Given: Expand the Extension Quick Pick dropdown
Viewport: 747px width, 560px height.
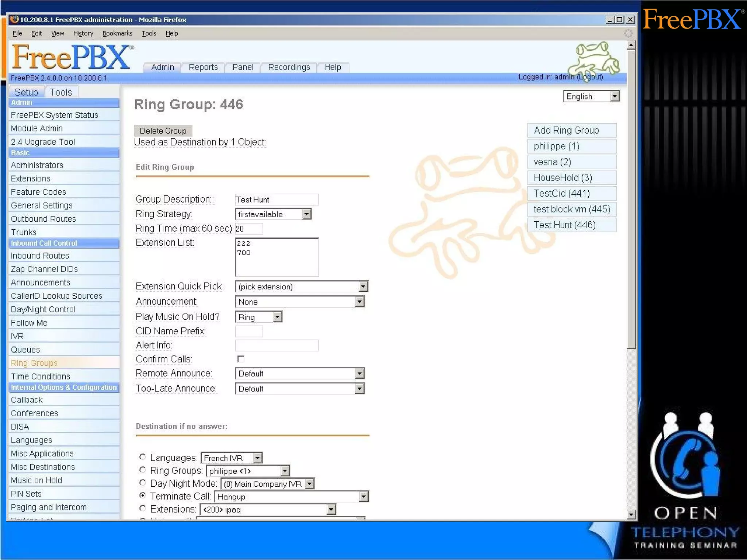Looking at the screenshot, I should coord(301,287).
